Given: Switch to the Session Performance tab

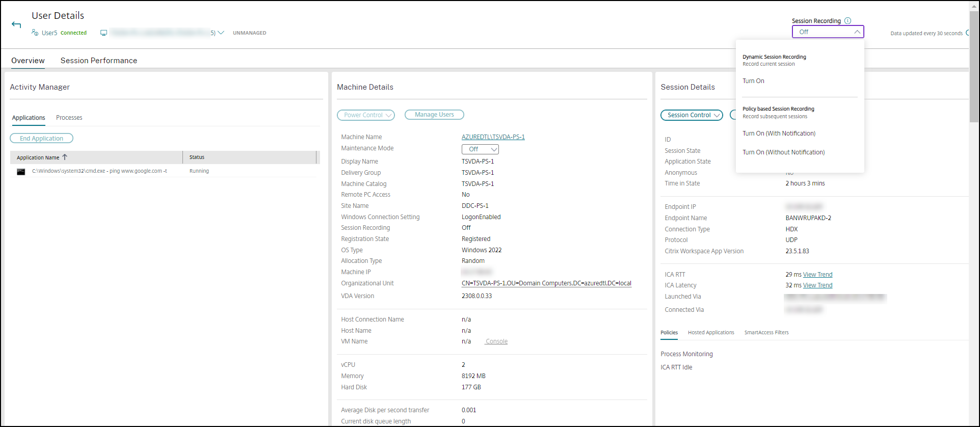Looking at the screenshot, I should pyautogui.click(x=99, y=61).
